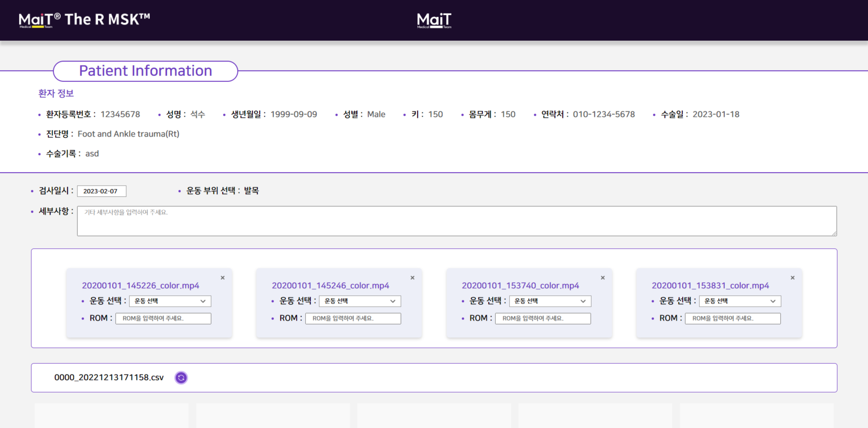Click the Patient Information header pill
This screenshot has width=868, height=428.
point(146,71)
